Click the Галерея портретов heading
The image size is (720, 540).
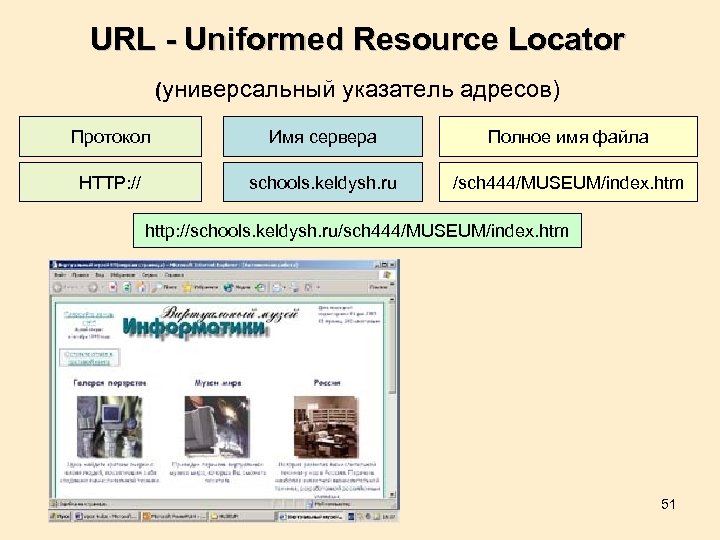[x=110, y=382]
